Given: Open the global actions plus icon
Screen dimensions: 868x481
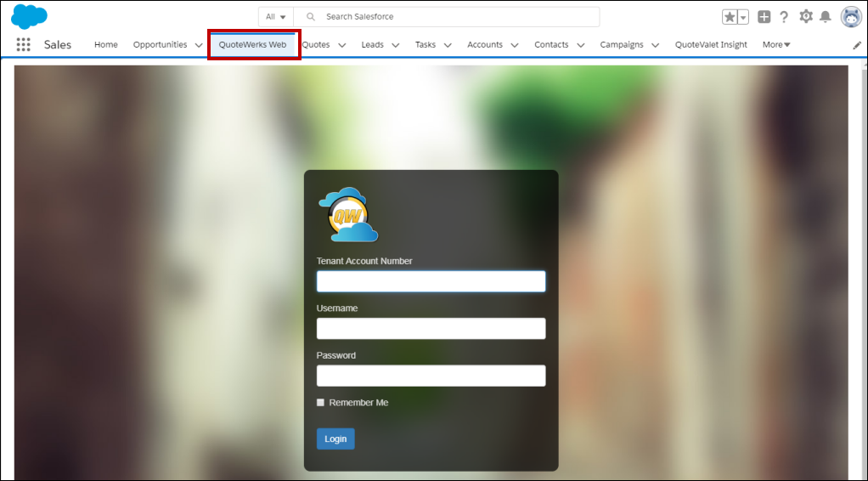Looking at the screenshot, I should tap(764, 17).
